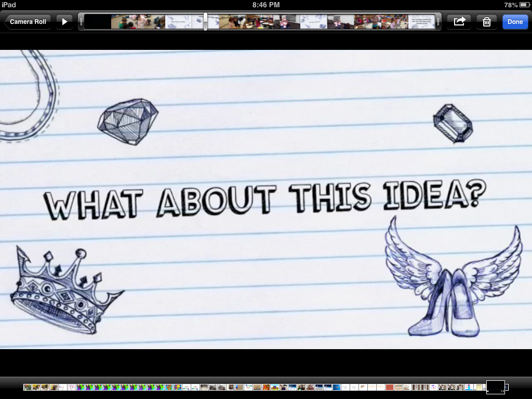Open the share options icon
The image size is (532, 399).
coord(459,22)
